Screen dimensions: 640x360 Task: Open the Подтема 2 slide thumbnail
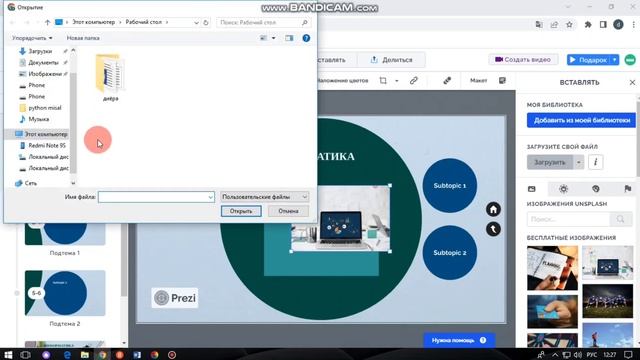[x=65, y=293]
